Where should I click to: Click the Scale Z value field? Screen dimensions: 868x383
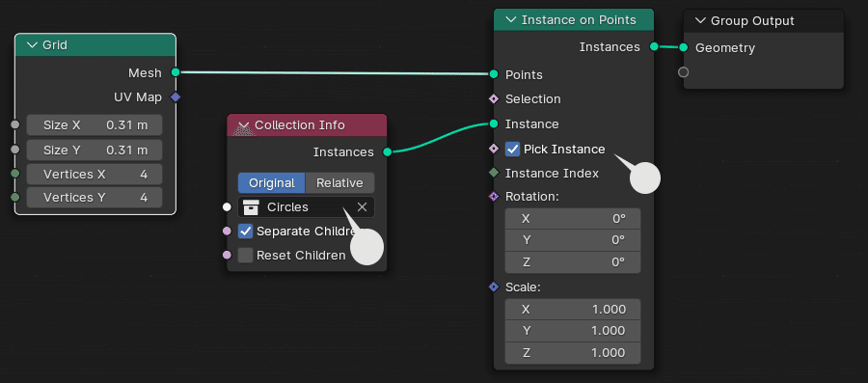[573, 352]
